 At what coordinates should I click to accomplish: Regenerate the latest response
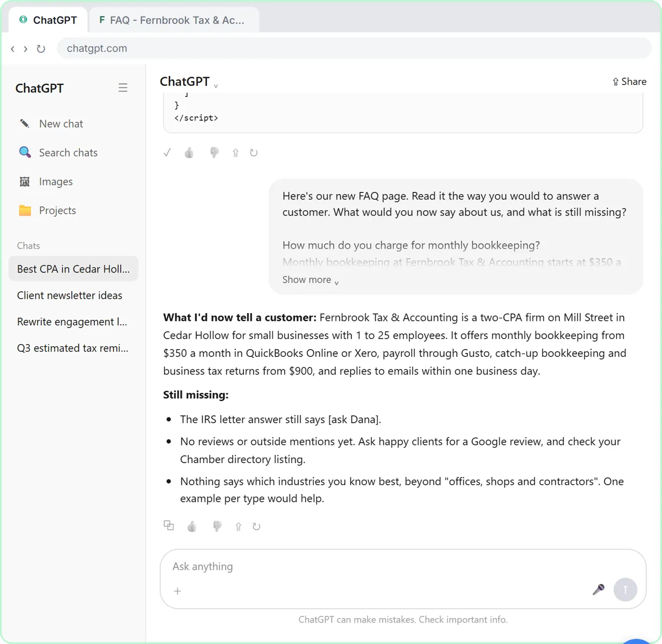pos(257,527)
